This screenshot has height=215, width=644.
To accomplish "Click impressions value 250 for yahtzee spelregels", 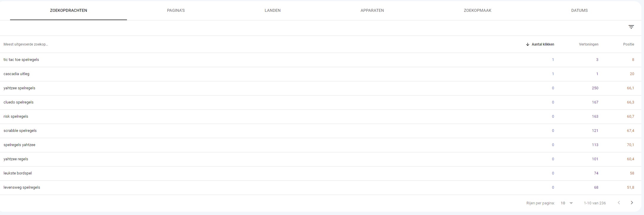I will point(595,88).
